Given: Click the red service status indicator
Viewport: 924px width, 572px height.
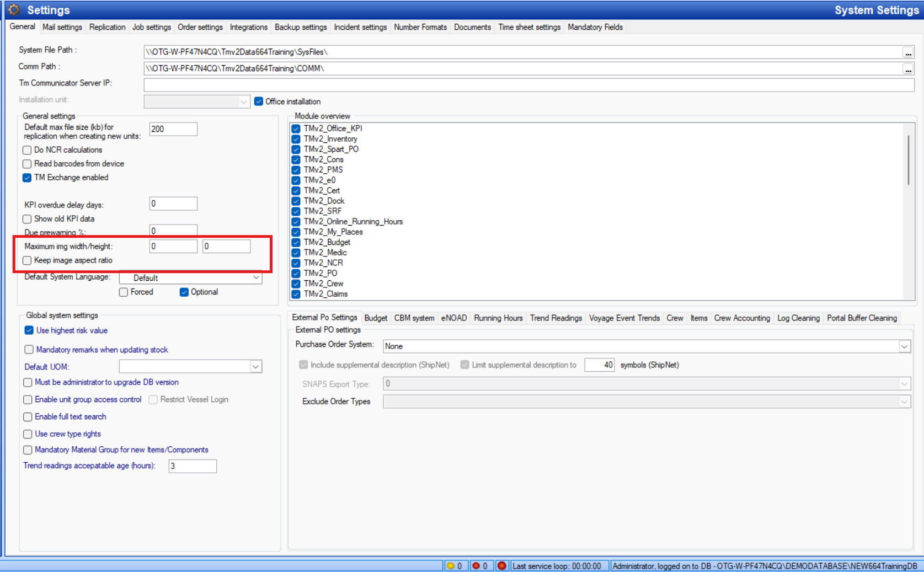Looking at the screenshot, I should coord(501,565).
